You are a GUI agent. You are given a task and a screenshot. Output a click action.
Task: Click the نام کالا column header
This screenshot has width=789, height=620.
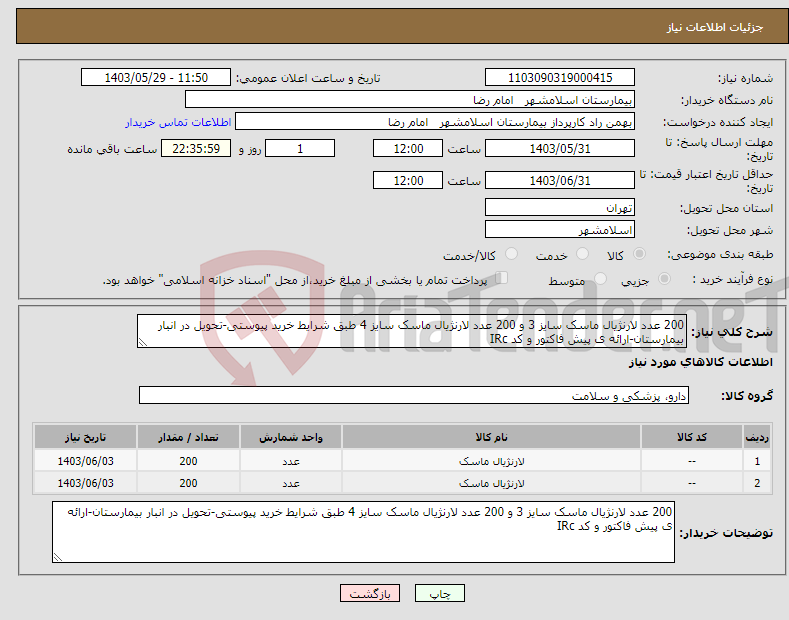(491, 437)
